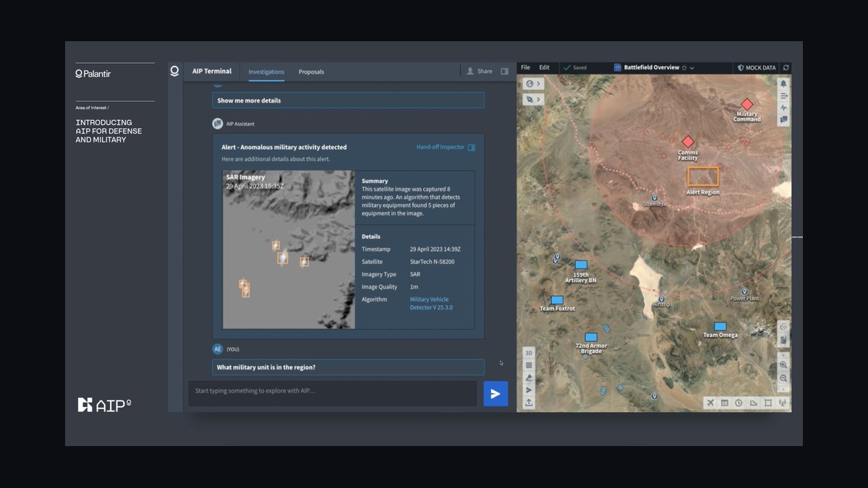Image resolution: width=868 pixels, height=488 pixels.
Task: Toggle the star favorite for Battlefield Overview
Action: [x=684, y=68]
